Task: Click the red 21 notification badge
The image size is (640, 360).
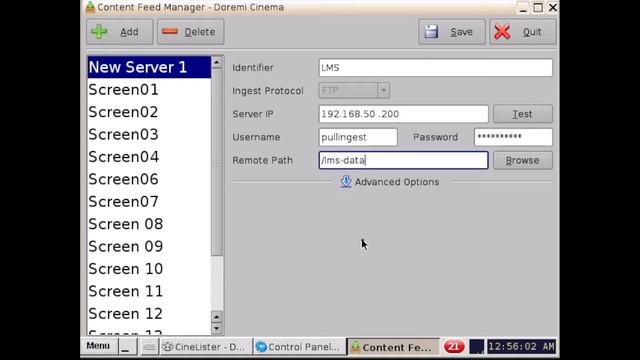Action: (x=454, y=347)
